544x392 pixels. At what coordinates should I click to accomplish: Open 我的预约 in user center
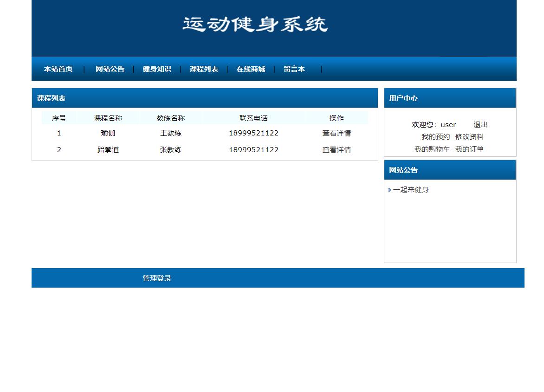tap(434, 136)
